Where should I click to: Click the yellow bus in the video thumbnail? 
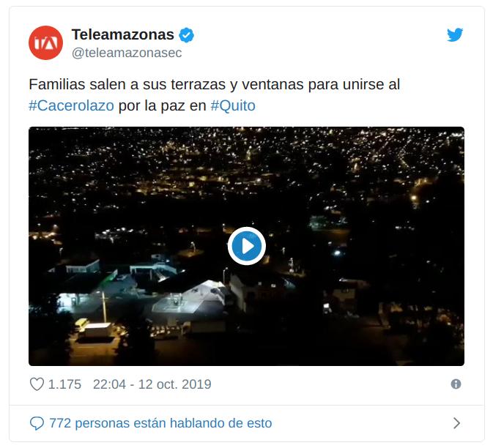point(81,324)
